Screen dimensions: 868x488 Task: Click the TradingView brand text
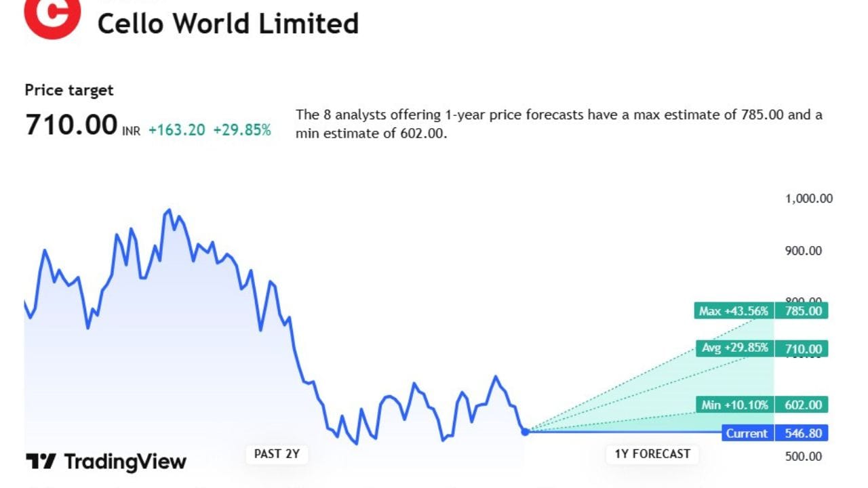[x=125, y=462]
